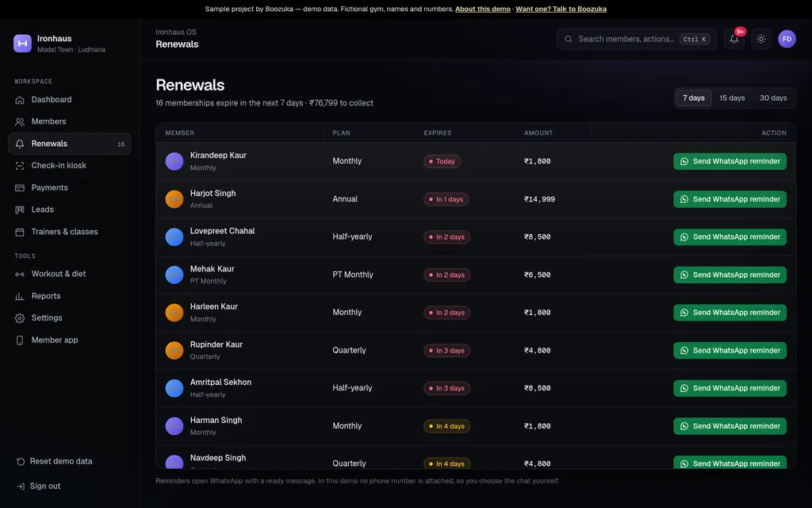Screen dimensions: 812x508
Task: Click the Sign out arrow icon
Action: 20,487
